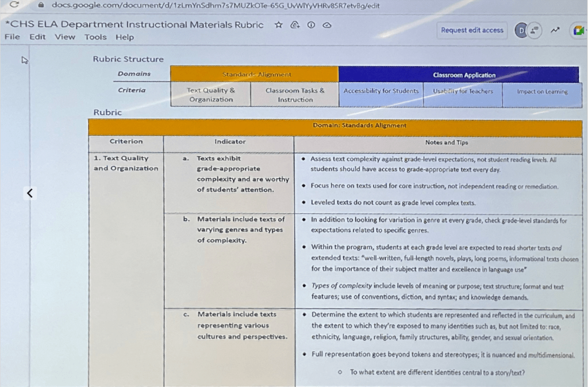
Task: Open the Google Meet camera icon
Action: 578,30
